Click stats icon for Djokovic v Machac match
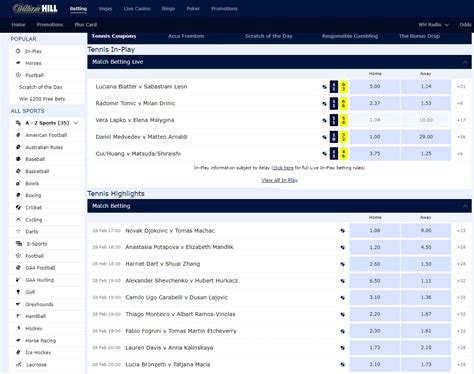 click(342, 231)
